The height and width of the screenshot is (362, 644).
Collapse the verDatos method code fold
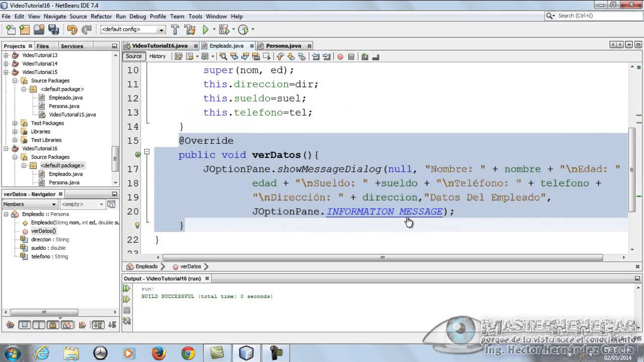click(x=146, y=151)
